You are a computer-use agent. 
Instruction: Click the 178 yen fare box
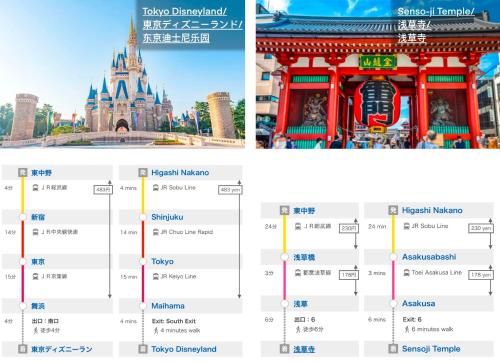(481, 275)
